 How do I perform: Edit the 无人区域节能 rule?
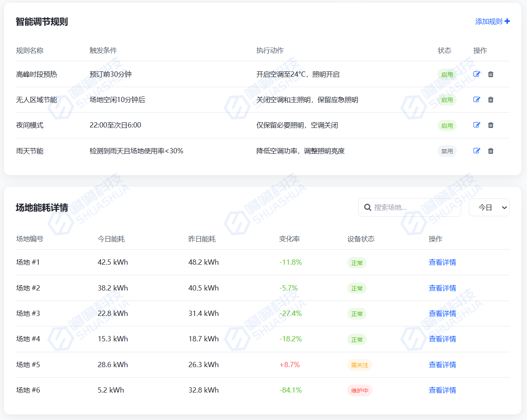pyautogui.click(x=477, y=100)
